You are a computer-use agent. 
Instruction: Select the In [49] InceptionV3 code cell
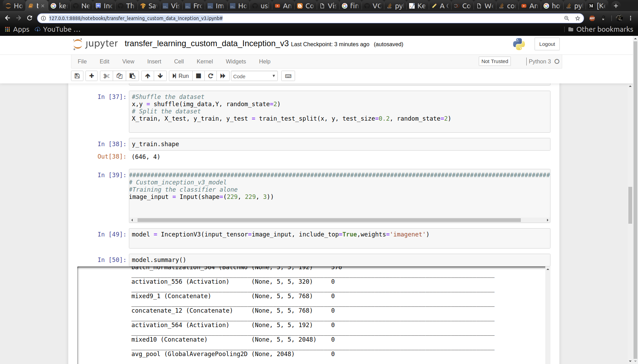(339, 238)
